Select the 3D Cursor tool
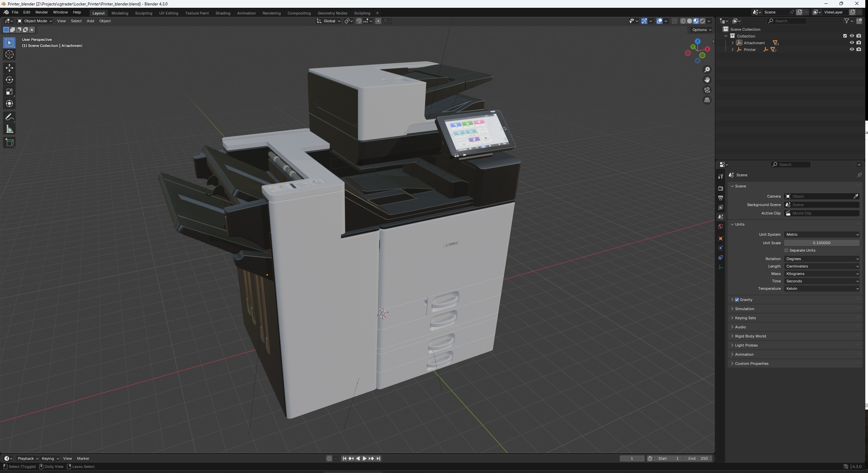 coord(9,54)
